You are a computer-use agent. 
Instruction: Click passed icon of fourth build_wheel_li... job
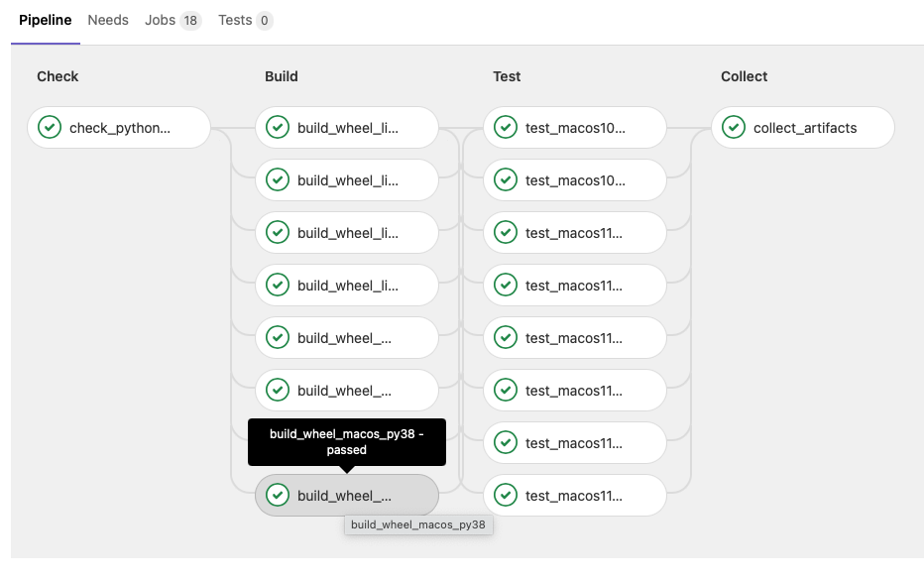[278, 285]
